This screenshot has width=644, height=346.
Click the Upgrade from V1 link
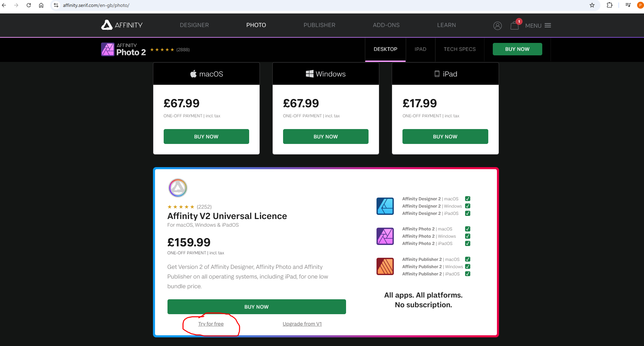click(302, 324)
